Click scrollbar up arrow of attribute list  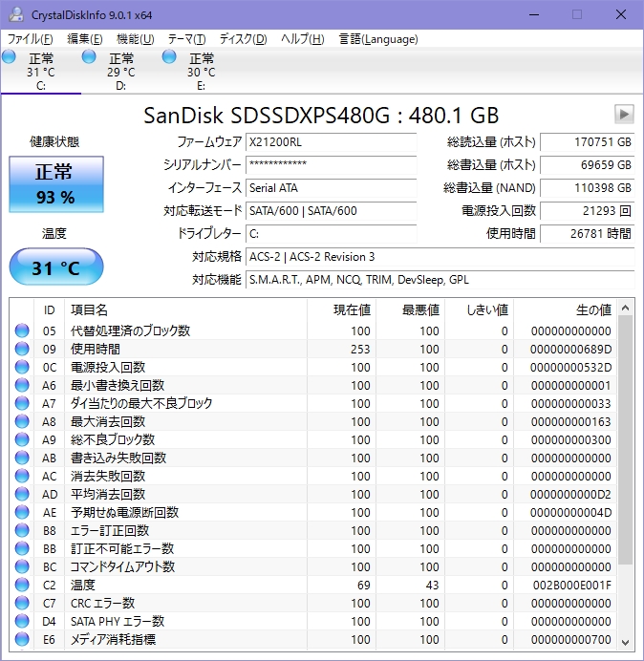click(x=626, y=309)
